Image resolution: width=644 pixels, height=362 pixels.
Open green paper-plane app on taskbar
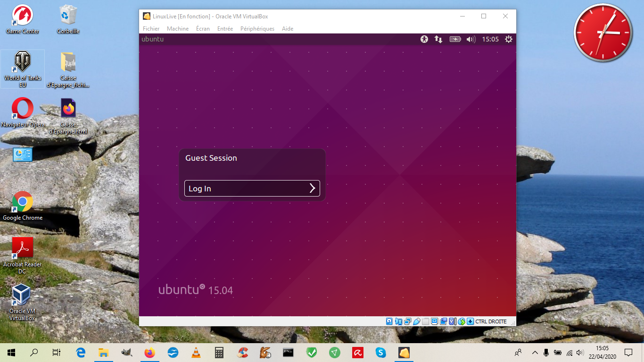[334, 352]
